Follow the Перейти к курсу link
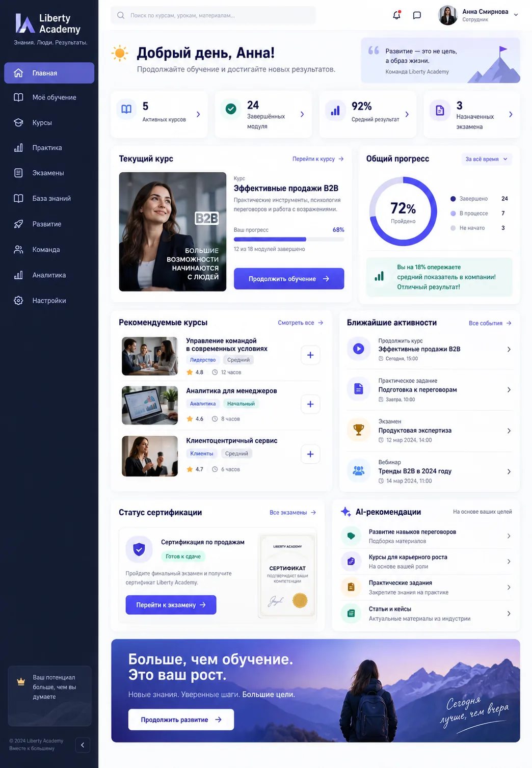Viewport: 532px width, 768px height. tap(318, 159)
